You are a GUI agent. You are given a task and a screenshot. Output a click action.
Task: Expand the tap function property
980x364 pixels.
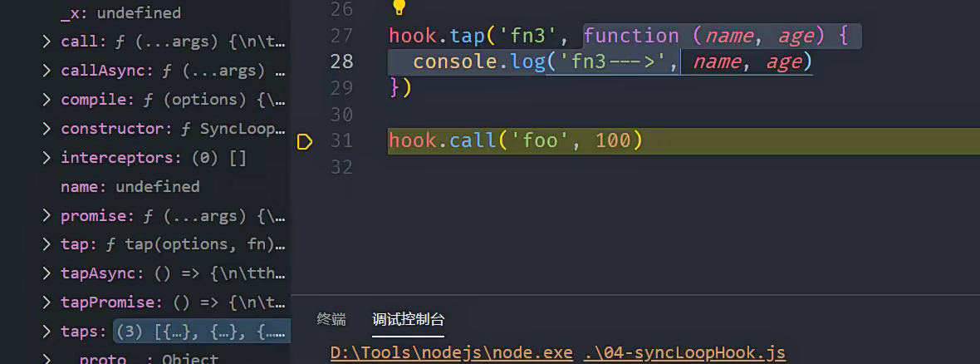pyautogui.click(x=47, y=244)
